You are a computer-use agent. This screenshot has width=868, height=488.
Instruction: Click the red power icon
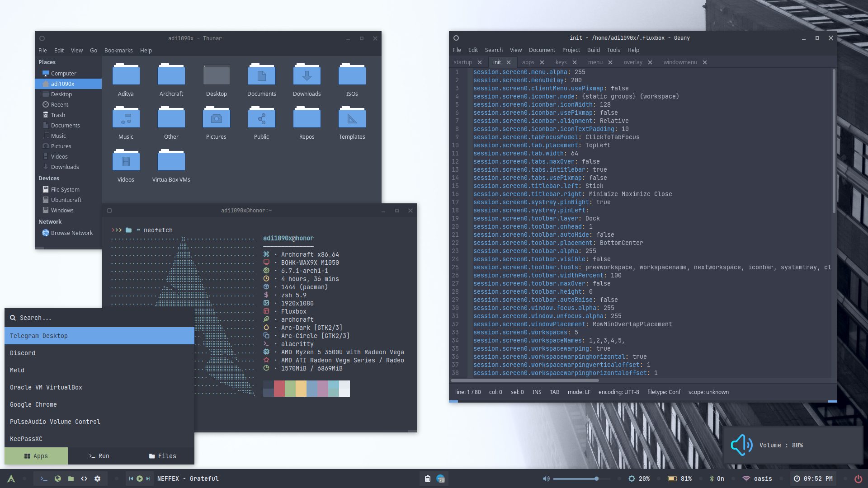point(858,479)
